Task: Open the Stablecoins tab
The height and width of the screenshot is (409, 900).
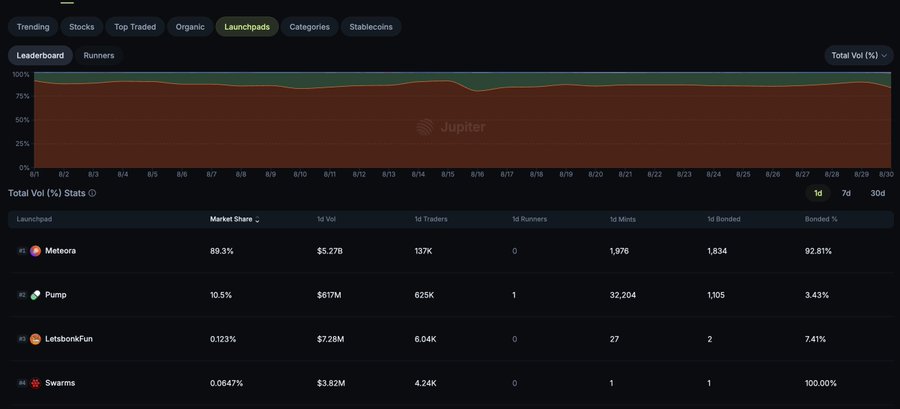Action: click(371, 27)
